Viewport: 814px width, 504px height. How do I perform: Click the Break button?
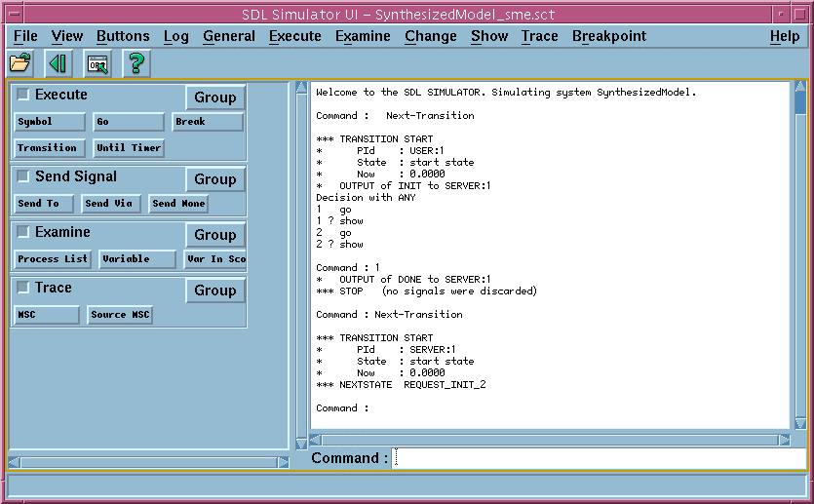pos(207,122)
